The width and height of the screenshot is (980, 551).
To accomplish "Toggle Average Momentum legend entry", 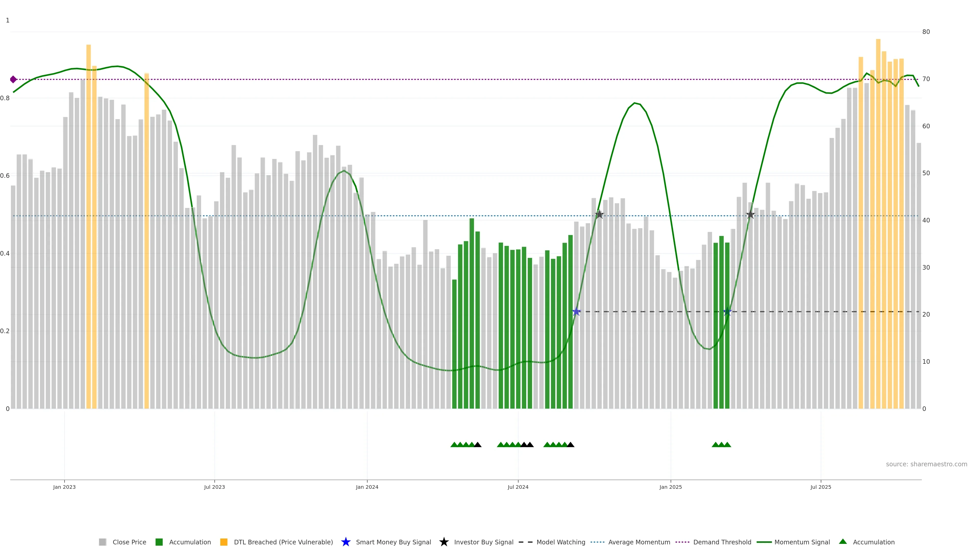I will (639, 542).
